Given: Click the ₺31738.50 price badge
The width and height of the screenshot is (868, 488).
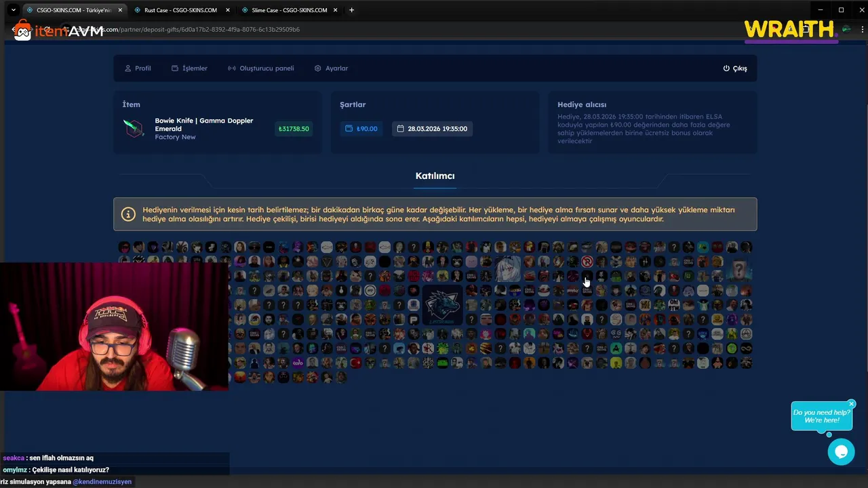Looking at the screenshot, I should 294,129.
